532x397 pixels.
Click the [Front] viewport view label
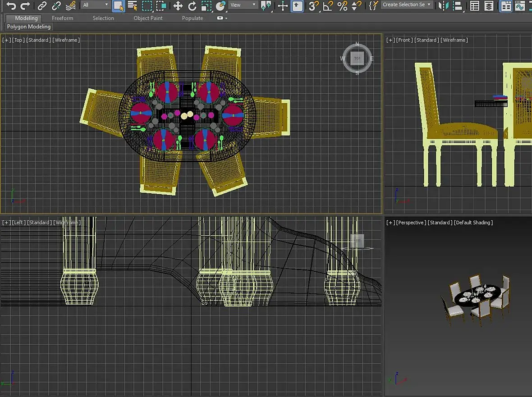pos(404,40)
